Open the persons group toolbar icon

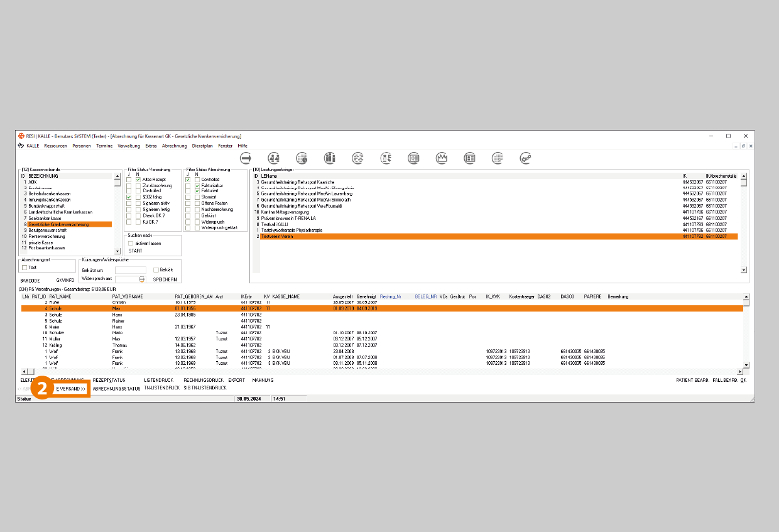point(273,158)
